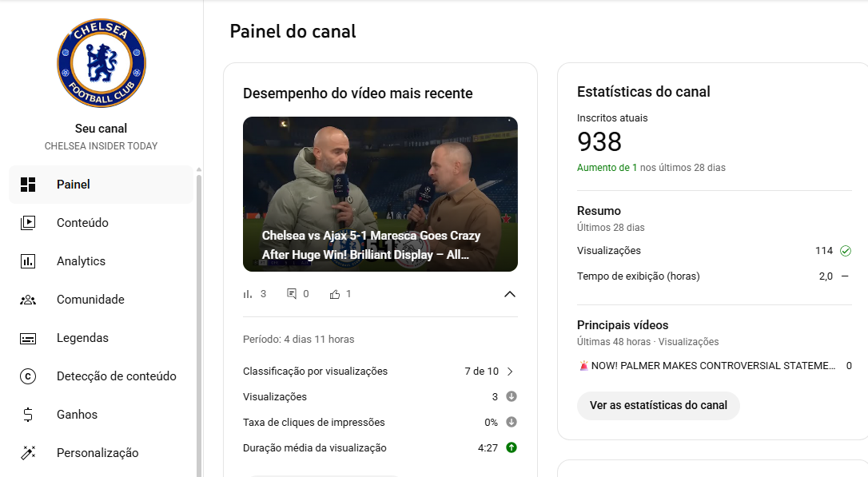Collapse the recent video performance section chevron
The height and width of the screenshot is (477, 868).
[x=510, y=294]
